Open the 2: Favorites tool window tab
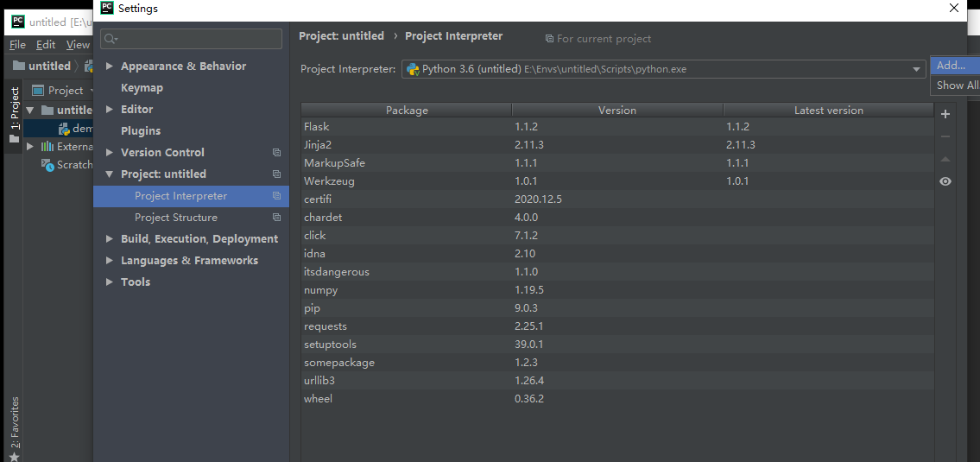 point(15,422)
